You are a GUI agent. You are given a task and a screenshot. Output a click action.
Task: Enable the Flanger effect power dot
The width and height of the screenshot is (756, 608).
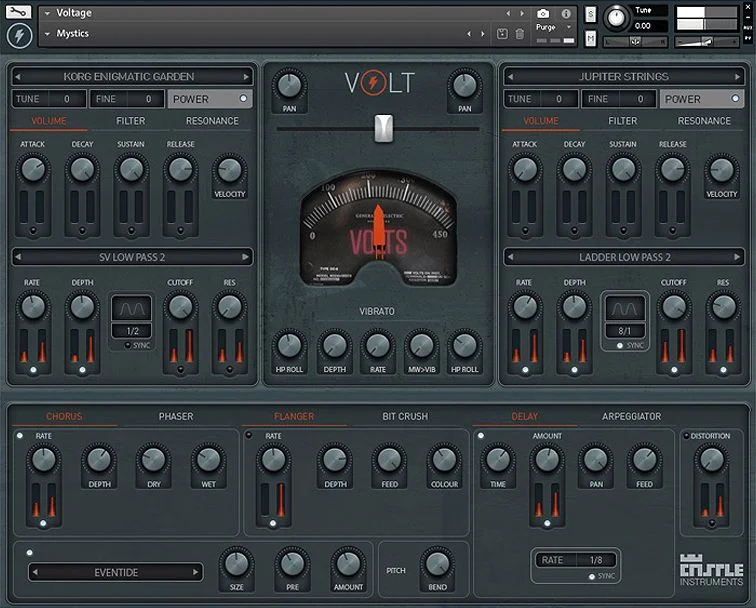(x=249, y=435)
